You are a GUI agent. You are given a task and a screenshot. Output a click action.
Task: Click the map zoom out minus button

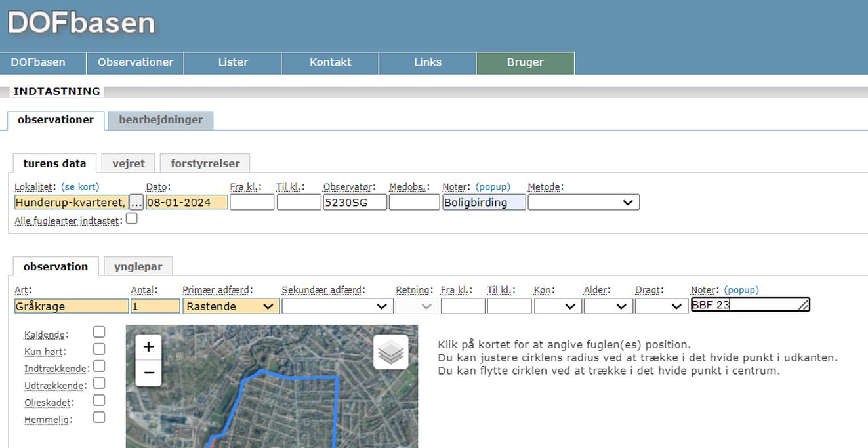click(x=148, y=373)
